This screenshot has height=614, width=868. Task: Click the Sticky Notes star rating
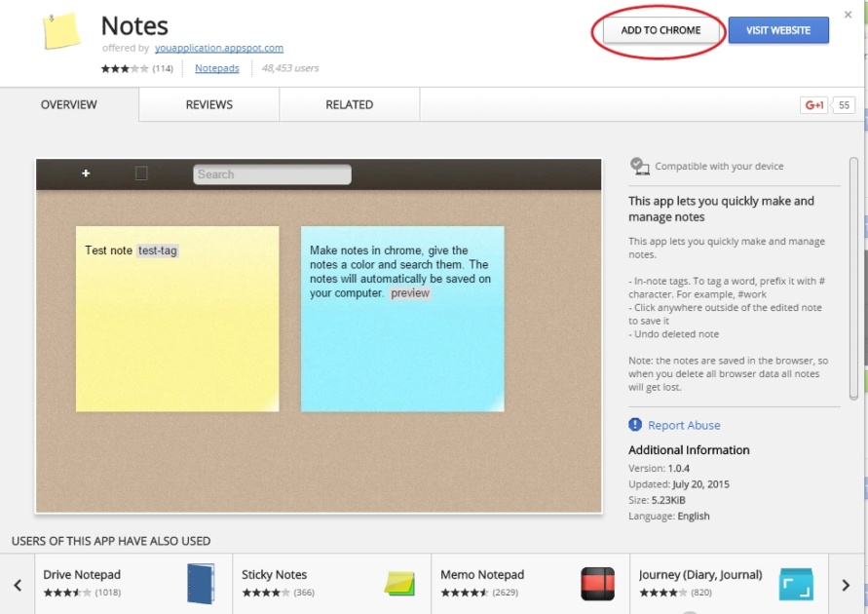[266, 593]
